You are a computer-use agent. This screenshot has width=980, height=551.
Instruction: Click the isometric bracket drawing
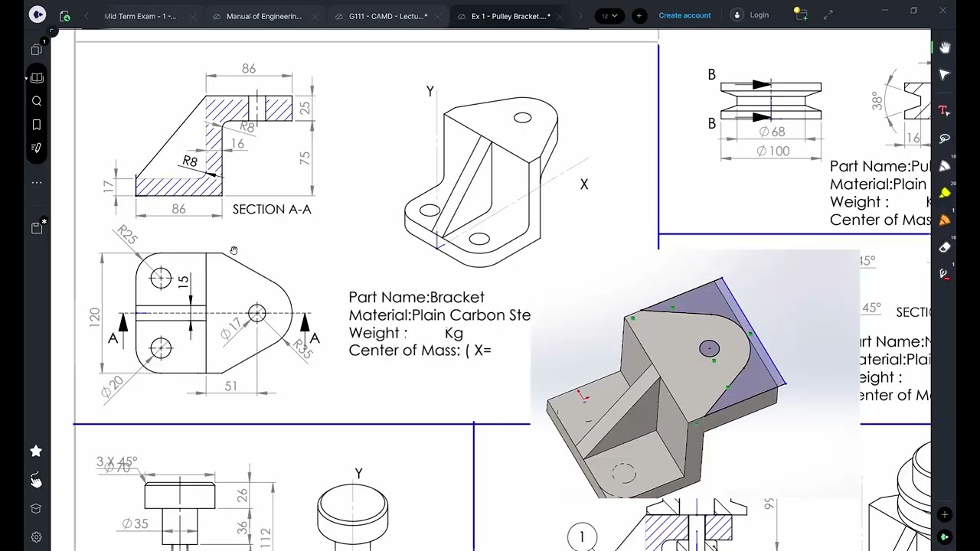pos(482,182)
